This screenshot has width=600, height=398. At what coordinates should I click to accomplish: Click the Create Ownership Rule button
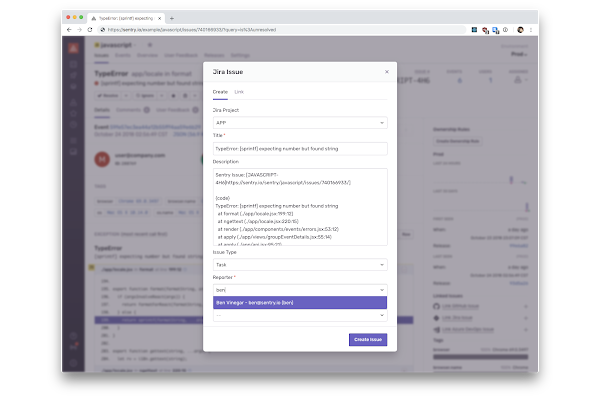(457, 141)
